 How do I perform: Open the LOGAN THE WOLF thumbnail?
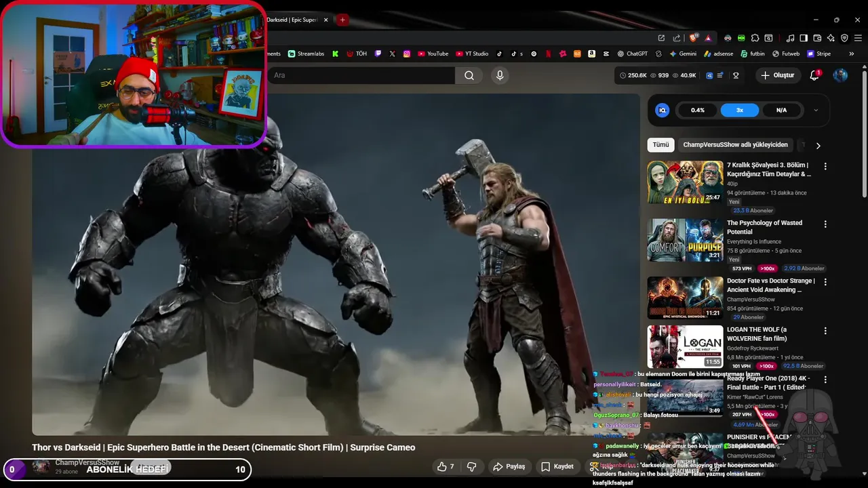pos(685,346)
